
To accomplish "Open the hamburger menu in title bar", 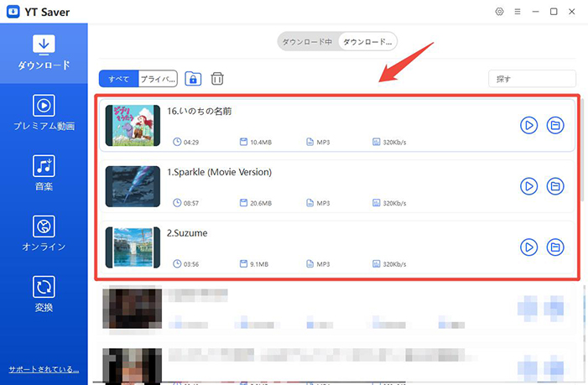I will pyautogui.click(x=518, y=12).
